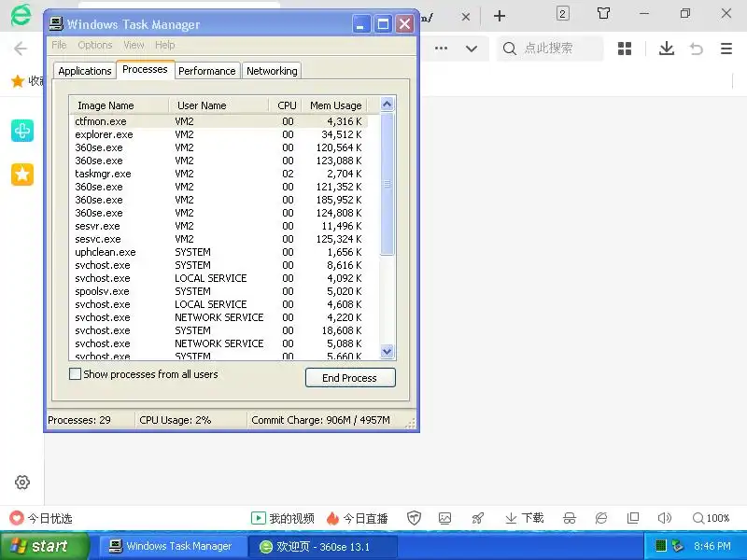Click the 100% zoom level control
This screenshot has height=560, width=747.
712,518
